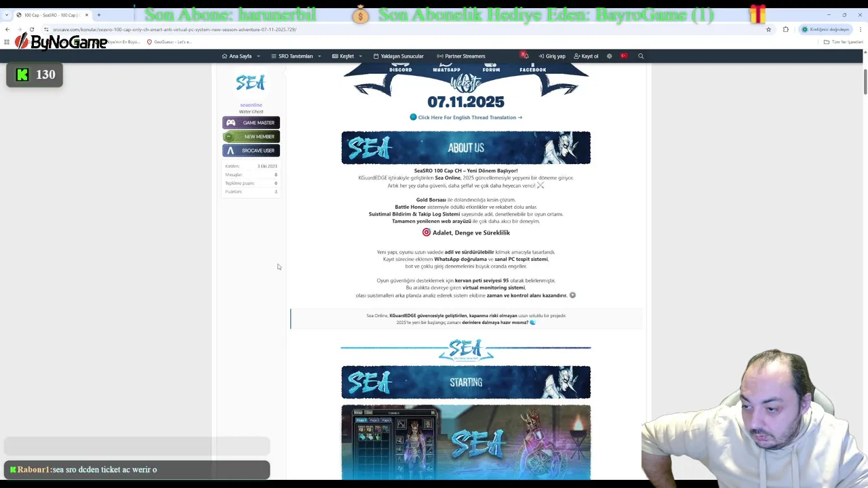
Task: Go to Ana Sayfa in the site navbar
Action: coord(237,56)
